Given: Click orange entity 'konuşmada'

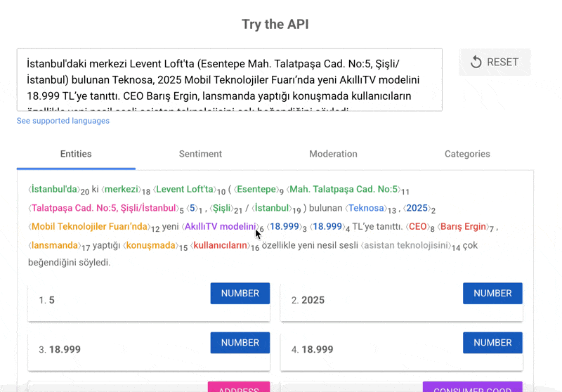Looking at the screenshot, I should pos(151,245).
